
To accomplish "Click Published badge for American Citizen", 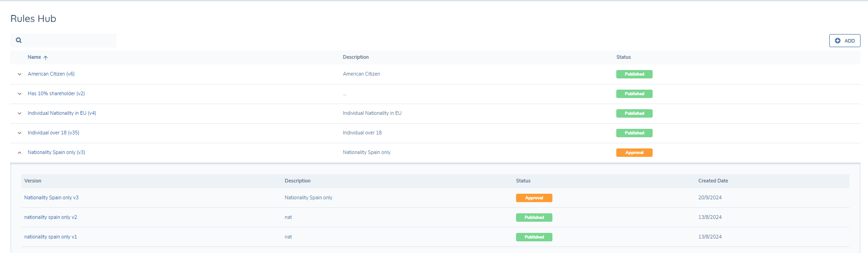I will tap(634, 74).
